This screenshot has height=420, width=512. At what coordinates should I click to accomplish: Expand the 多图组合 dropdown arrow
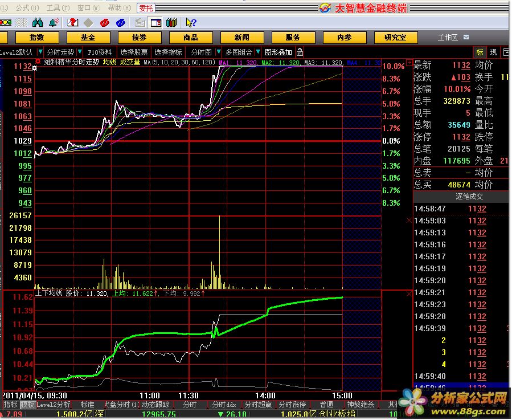point(258,52)
